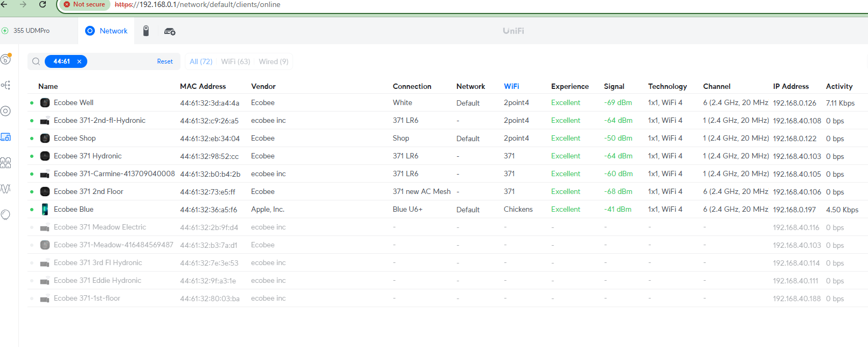Select IP address 192.168.0.197
This screenshot has height=347, width=868.
[x=795, y=210]
